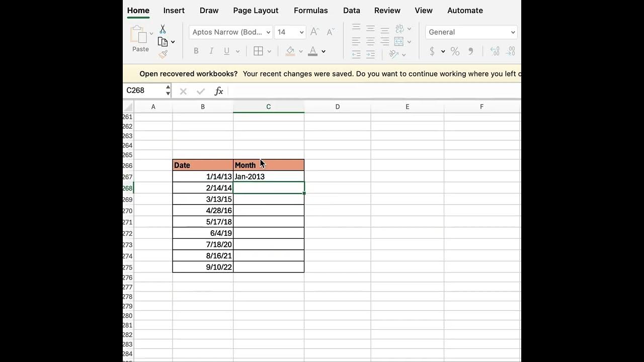Viewport: 644px width, 362px height.
Task: Open the General number format dropdown
Action: coord(470,32)
